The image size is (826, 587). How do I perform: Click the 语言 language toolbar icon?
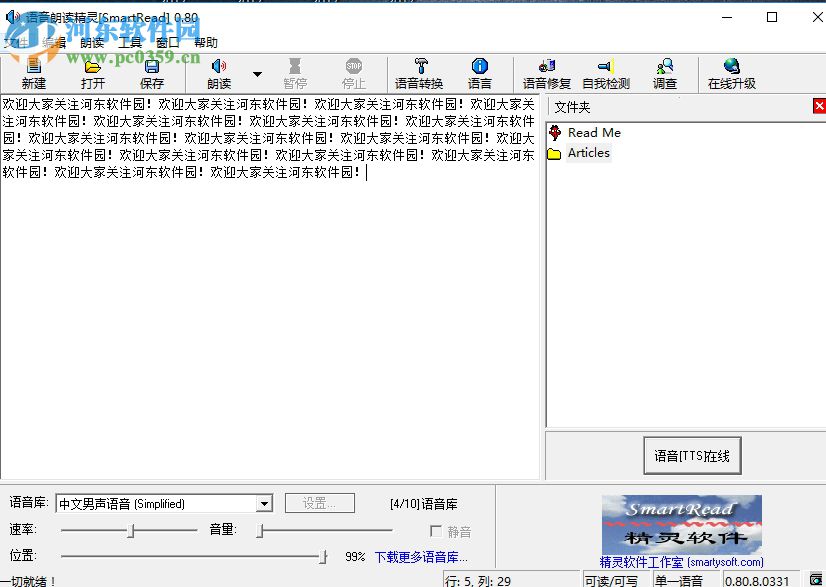pos(480,73)
